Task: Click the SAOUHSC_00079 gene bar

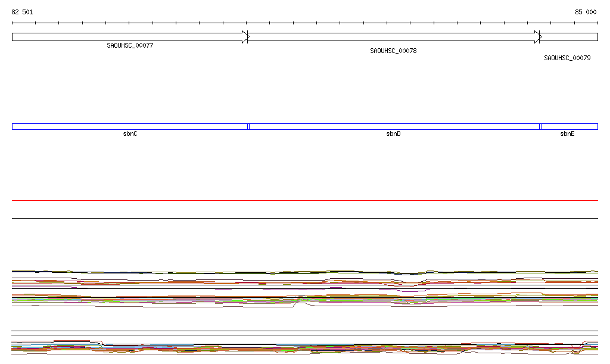Action: click(569, 37)
